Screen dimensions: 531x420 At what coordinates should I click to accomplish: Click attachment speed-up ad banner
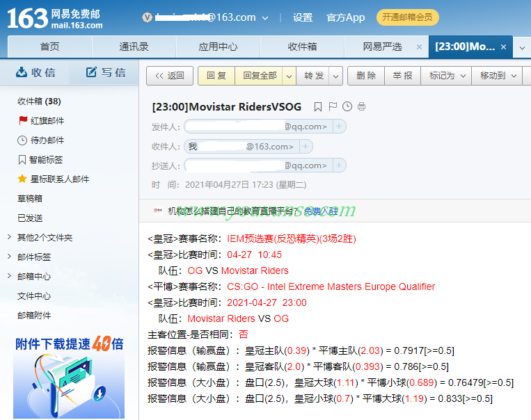click(69, 377)
